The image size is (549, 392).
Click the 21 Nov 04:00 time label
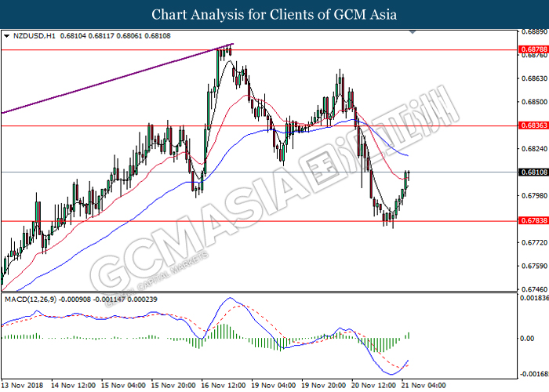point(424,386)
